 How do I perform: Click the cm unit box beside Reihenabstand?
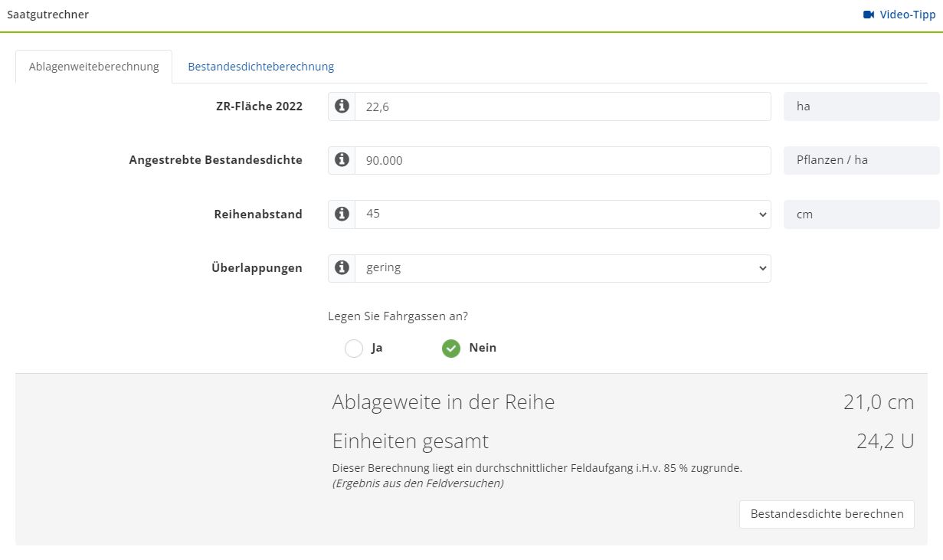pos(860,215)
